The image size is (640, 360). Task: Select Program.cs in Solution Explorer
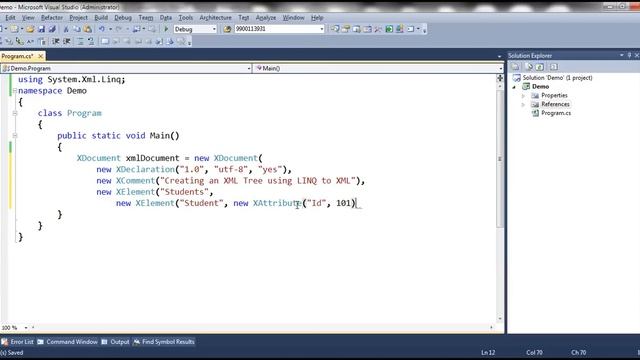click(x=556, y=113)
